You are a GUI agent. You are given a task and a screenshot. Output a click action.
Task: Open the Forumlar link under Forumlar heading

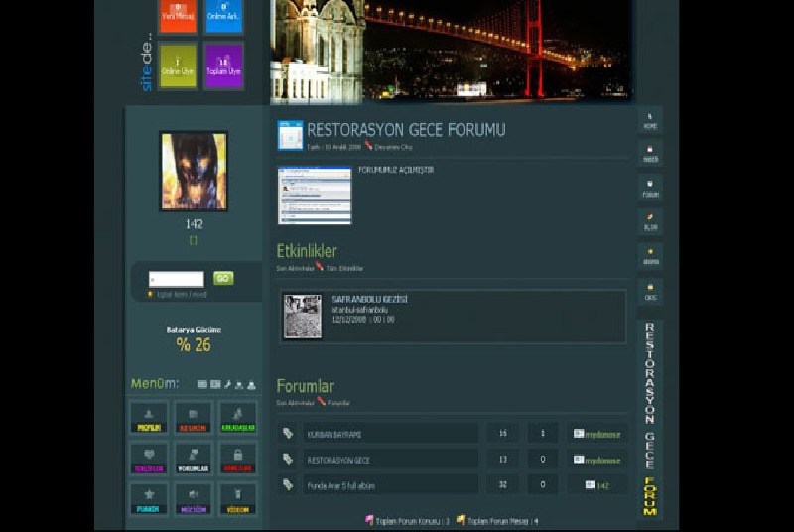pos(338,403)
